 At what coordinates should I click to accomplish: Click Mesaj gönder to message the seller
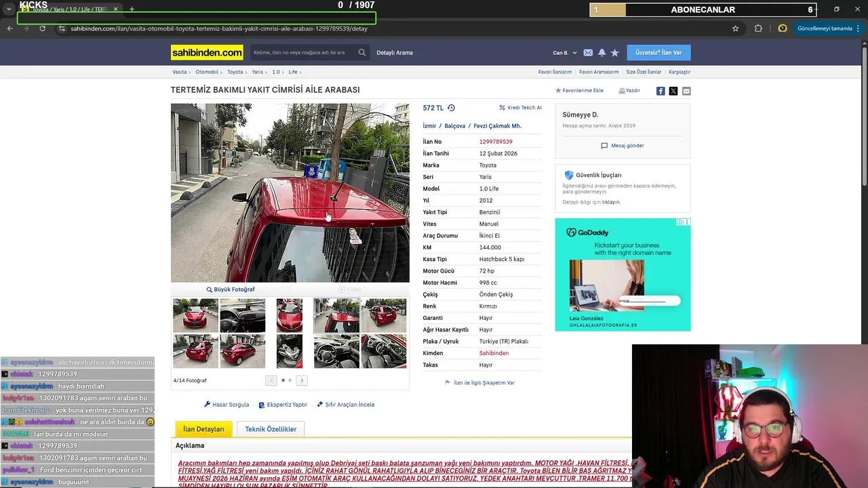(623, 146)
